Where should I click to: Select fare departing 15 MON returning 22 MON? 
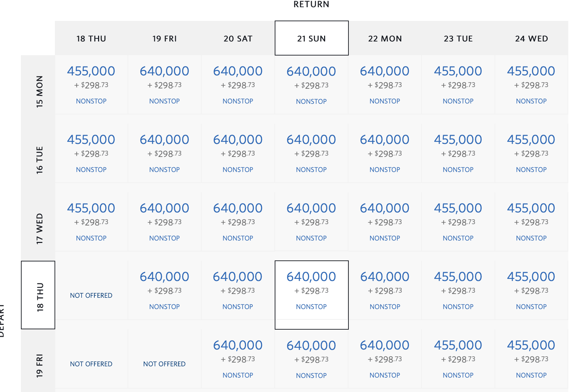pos(384,85)
